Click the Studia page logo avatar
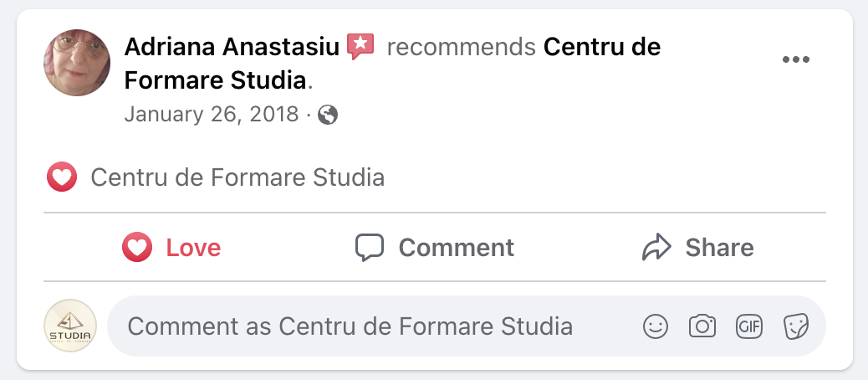This screenshot has width=868, height=380. click(x=70, y=326)
